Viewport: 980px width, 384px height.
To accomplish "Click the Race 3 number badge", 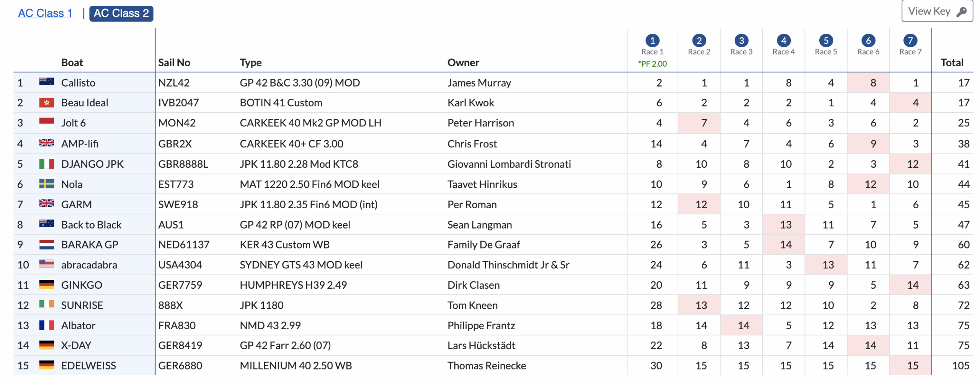I will tap(741, 40).
